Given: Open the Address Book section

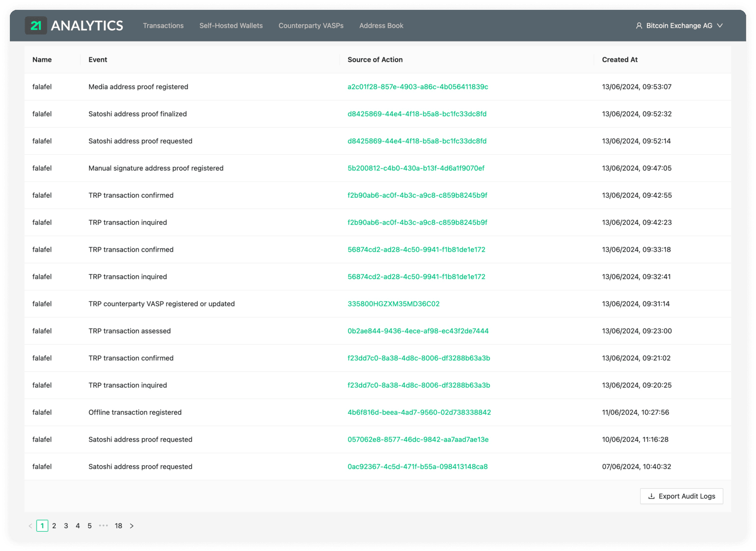Looking at the screenshot, I should [x=381, y=25].
